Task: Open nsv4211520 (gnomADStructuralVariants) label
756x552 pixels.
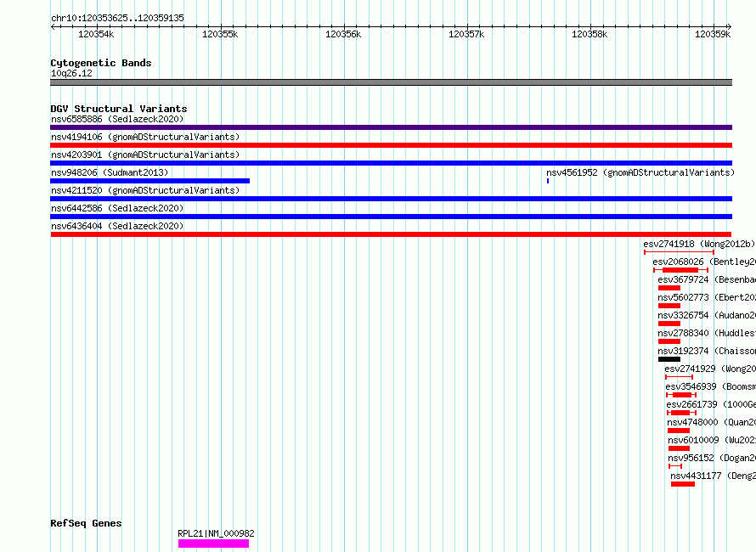Action: click(145, 190)
